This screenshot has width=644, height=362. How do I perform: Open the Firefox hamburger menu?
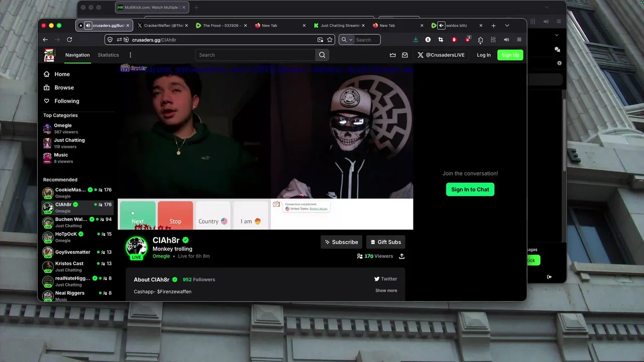519,40
